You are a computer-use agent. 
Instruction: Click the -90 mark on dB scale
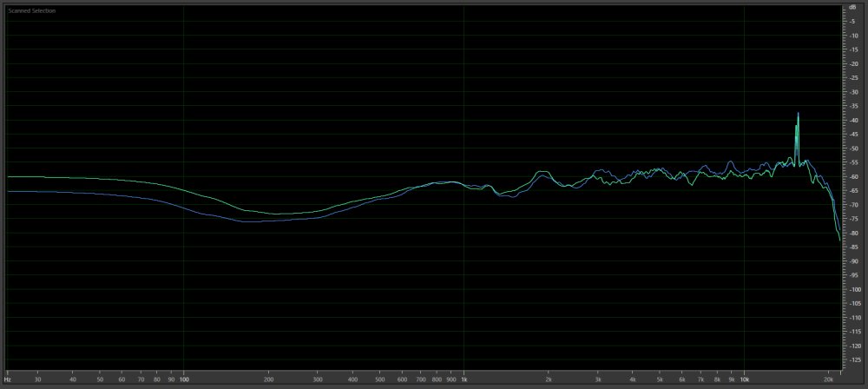pos(855,261)
